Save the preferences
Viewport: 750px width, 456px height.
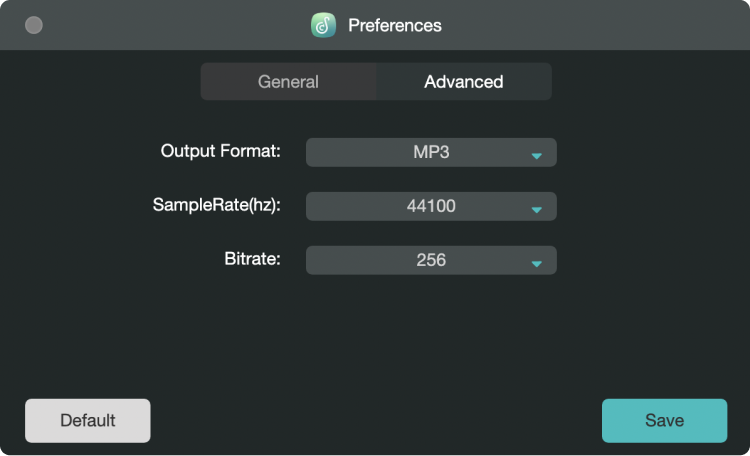click(x=664, y=421)
